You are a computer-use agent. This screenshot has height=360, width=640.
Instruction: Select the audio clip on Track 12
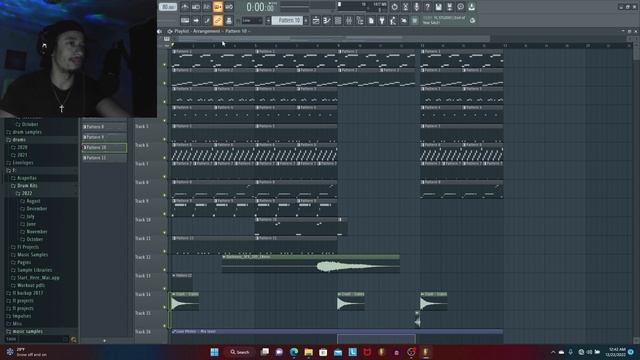[x=311, y=264]
